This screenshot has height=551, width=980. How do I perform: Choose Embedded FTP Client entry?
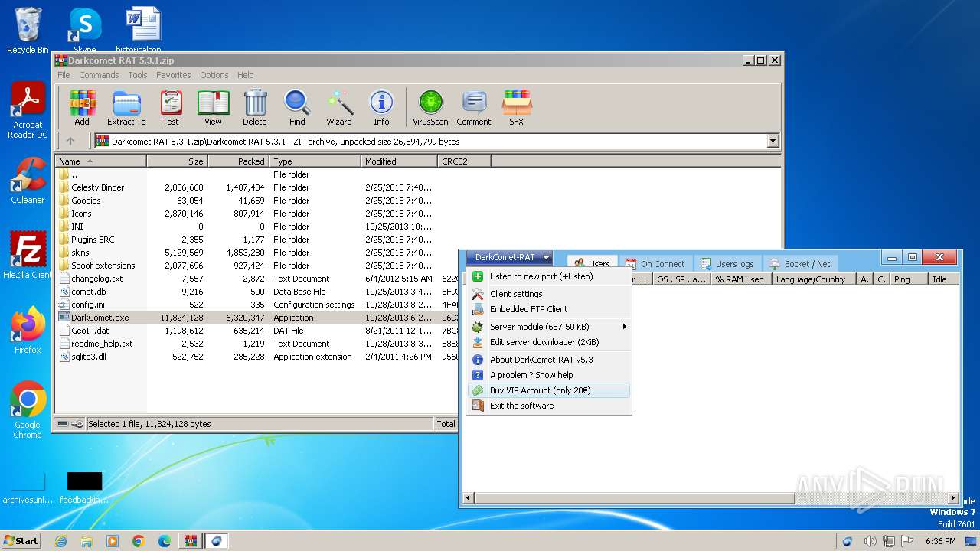[x=549, y=309]
